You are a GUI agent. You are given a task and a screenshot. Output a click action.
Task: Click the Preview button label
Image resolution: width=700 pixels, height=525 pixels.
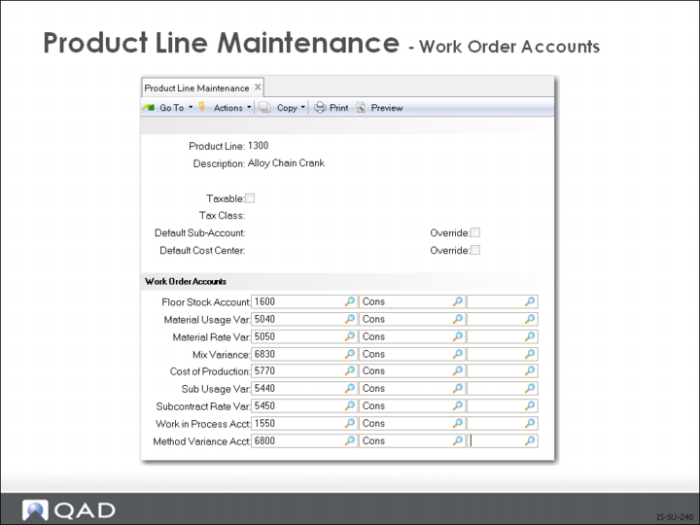(387, 108)
